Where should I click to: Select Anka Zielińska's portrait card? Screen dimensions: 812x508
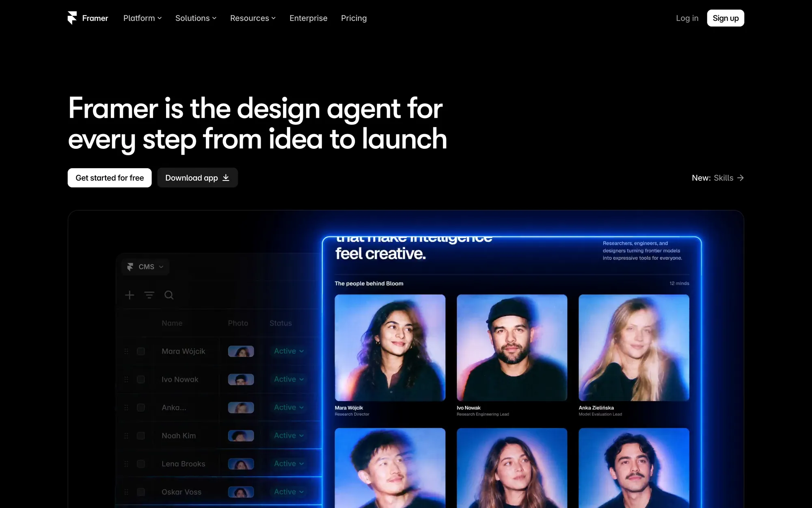click(x=634, y=348)
